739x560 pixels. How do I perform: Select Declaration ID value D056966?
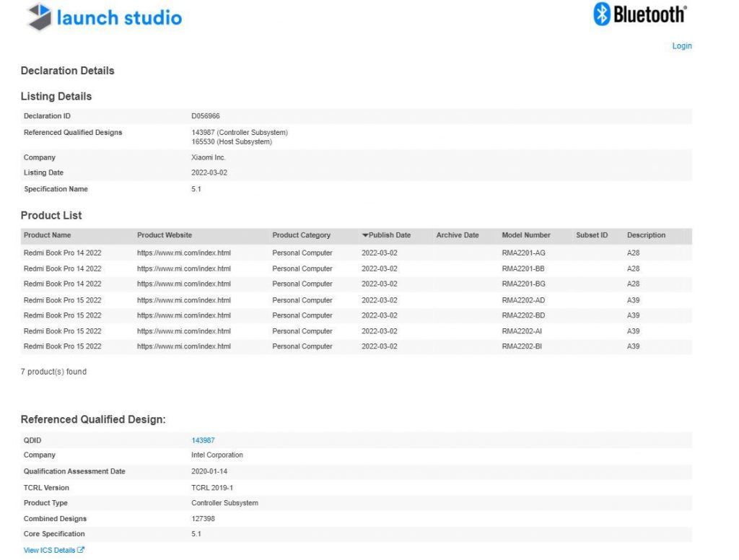tap(206, 116)
